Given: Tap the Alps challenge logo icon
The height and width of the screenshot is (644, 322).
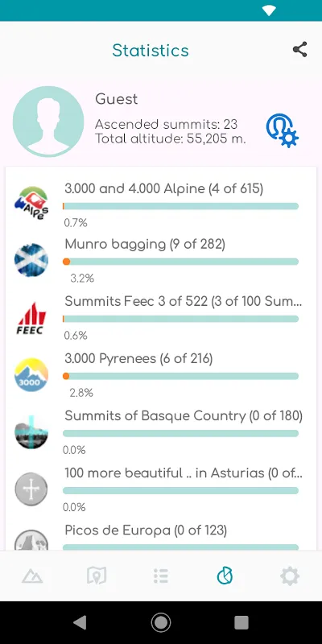Looking at the screenshot, I should pos(31,203).
